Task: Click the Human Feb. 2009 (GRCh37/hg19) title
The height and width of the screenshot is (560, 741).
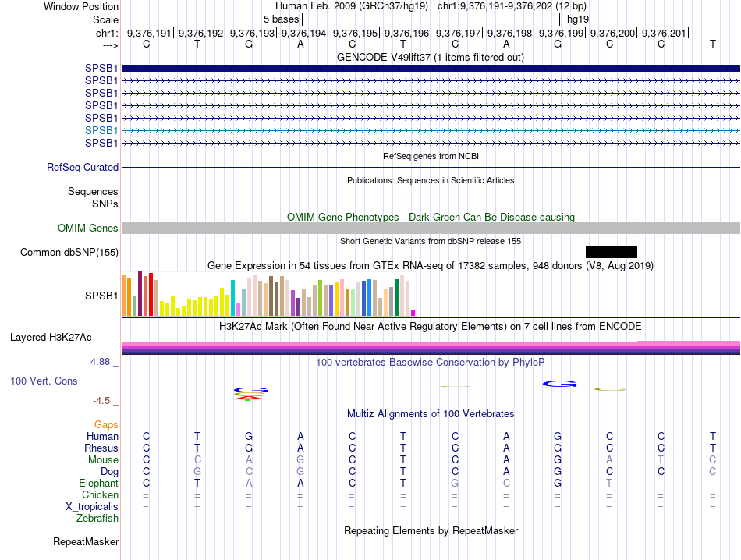Action: pyautogui.click(x=352, y=6)
